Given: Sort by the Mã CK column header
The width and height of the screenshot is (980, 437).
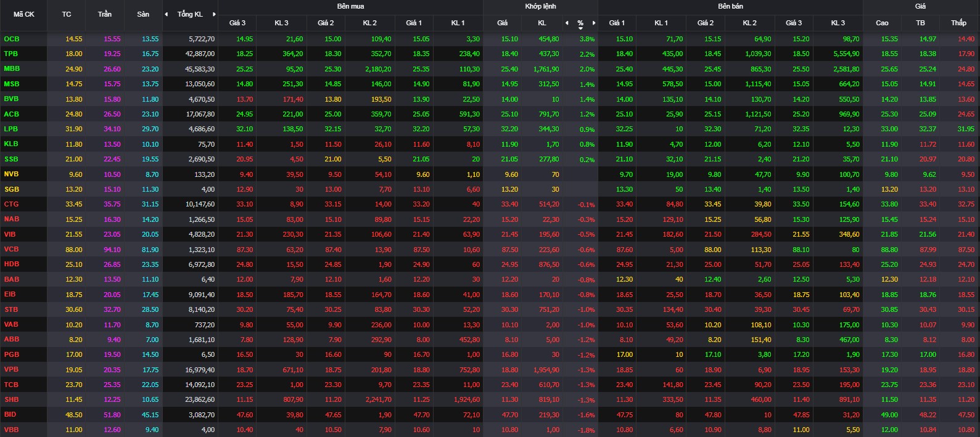Looking at the screenshot, I should [x=24, y=14].
